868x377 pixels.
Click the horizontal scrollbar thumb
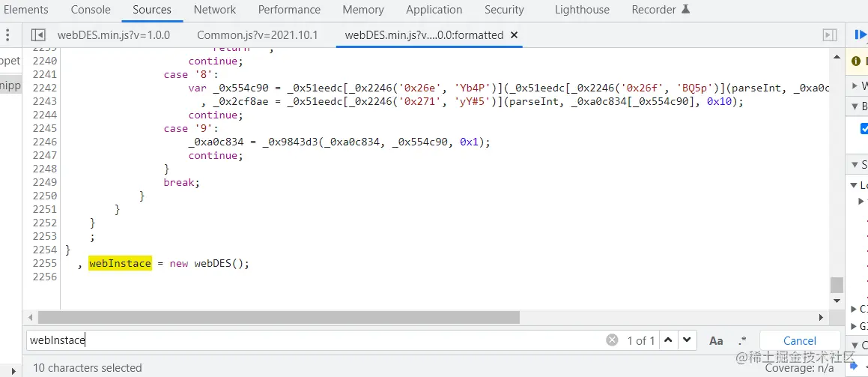pos(279,318)
